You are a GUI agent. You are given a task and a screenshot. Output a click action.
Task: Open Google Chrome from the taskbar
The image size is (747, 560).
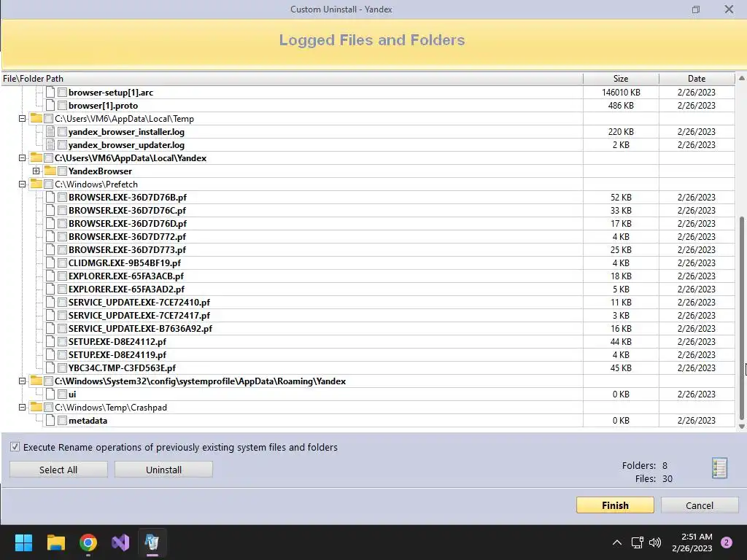[88, 542]
